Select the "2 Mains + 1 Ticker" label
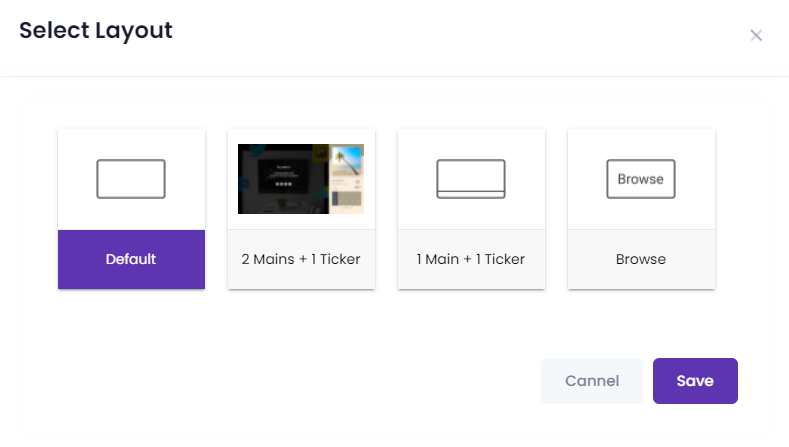789x447 pixels. coord(301,259)
